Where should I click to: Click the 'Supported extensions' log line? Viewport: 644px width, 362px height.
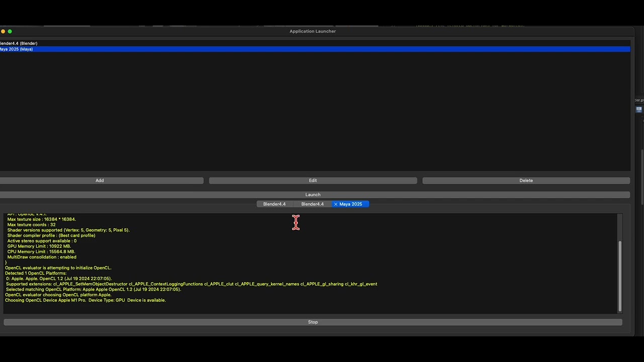click(x=192, y=284)
